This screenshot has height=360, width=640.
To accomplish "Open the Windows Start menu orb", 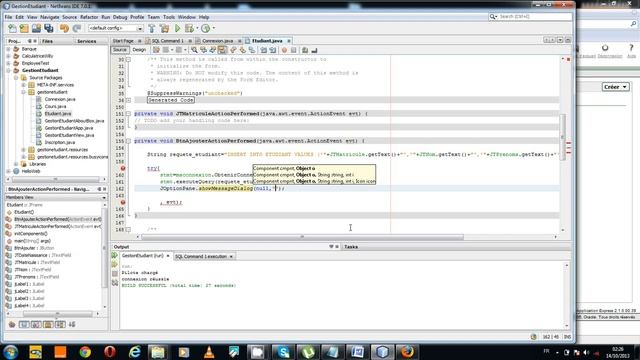I will (11, 351).
